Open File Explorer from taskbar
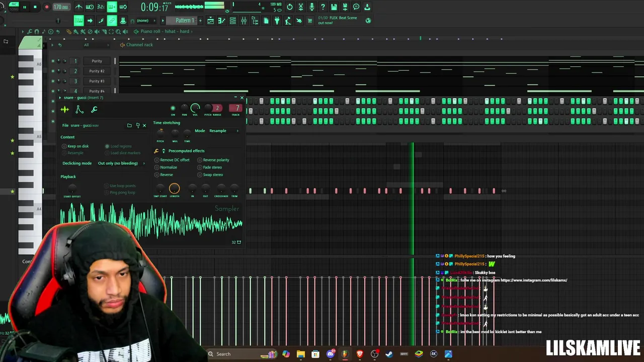 pyautogui.click(x=301, y=354)
